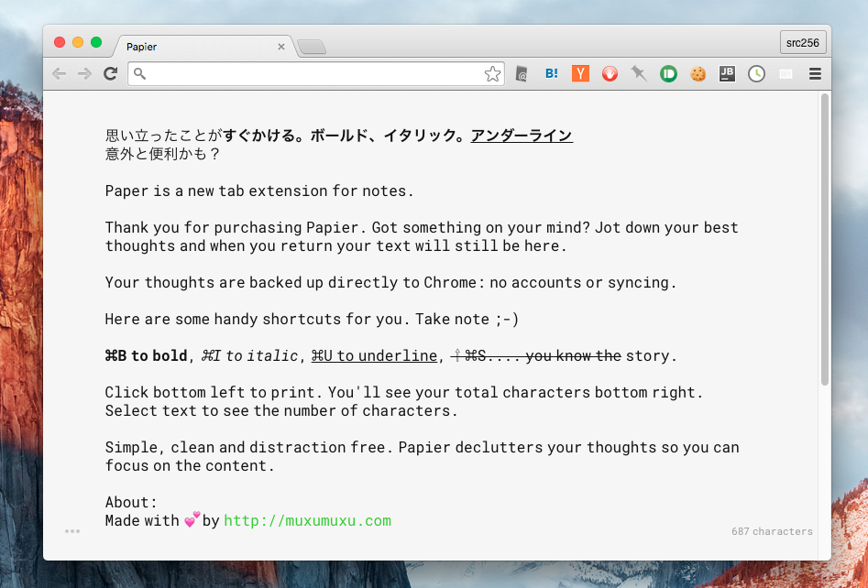868x588 pixels.
Task: Click the pushpin extension icon
Action: (x=639, y=73)
